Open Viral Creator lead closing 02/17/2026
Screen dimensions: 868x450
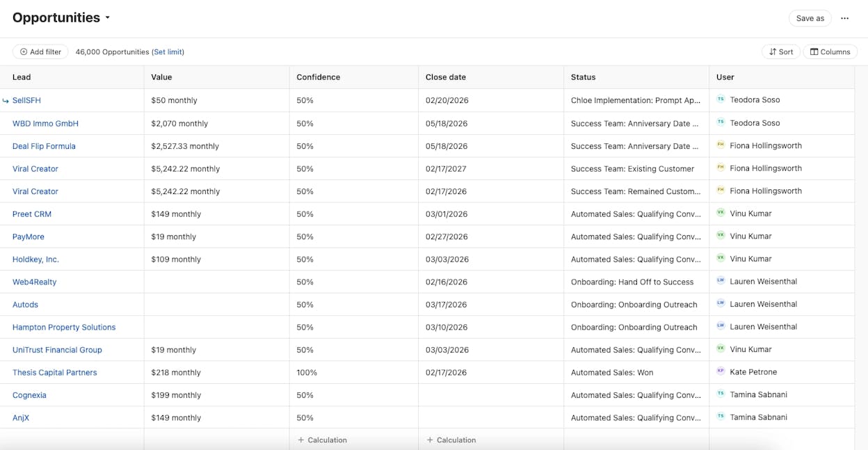coord(35,191)
